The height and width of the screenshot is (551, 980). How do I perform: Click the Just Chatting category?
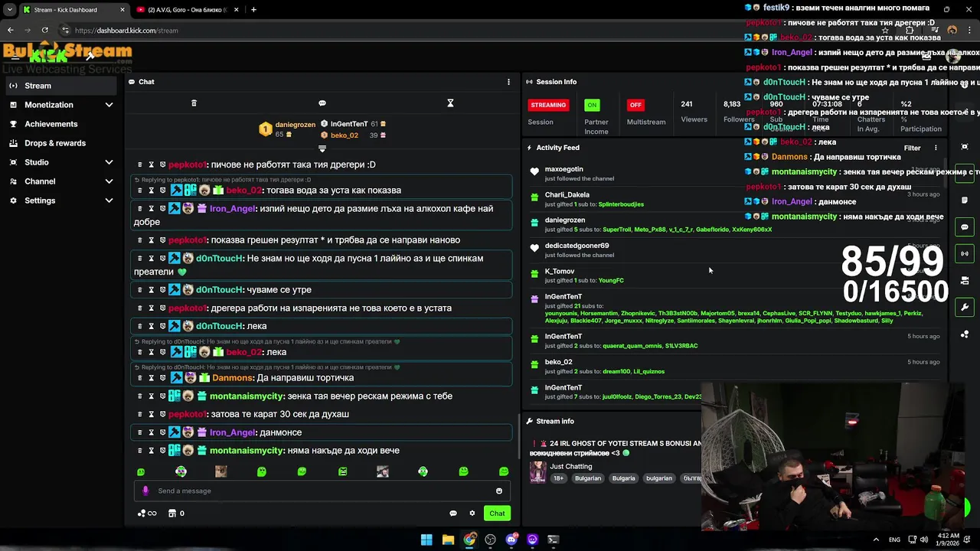click(571, 467)
